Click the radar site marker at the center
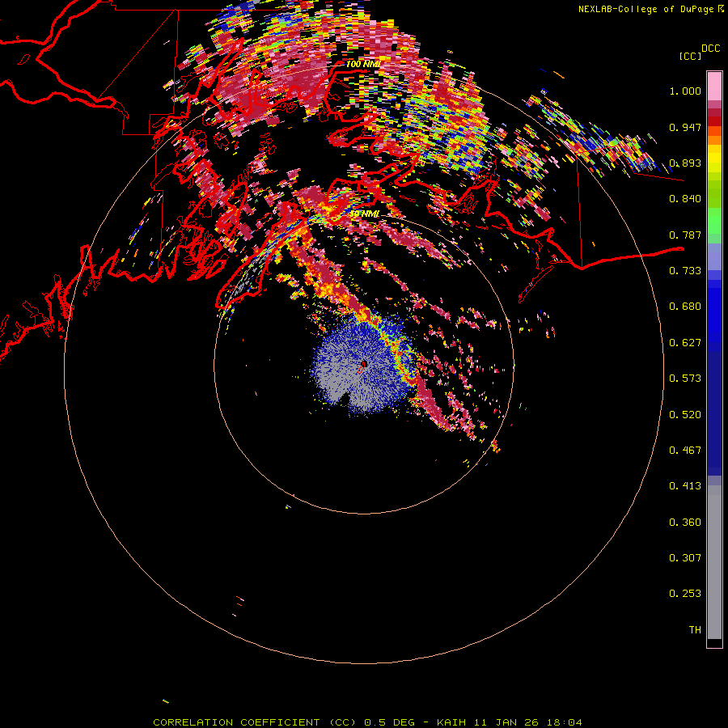 pos(363,366)
